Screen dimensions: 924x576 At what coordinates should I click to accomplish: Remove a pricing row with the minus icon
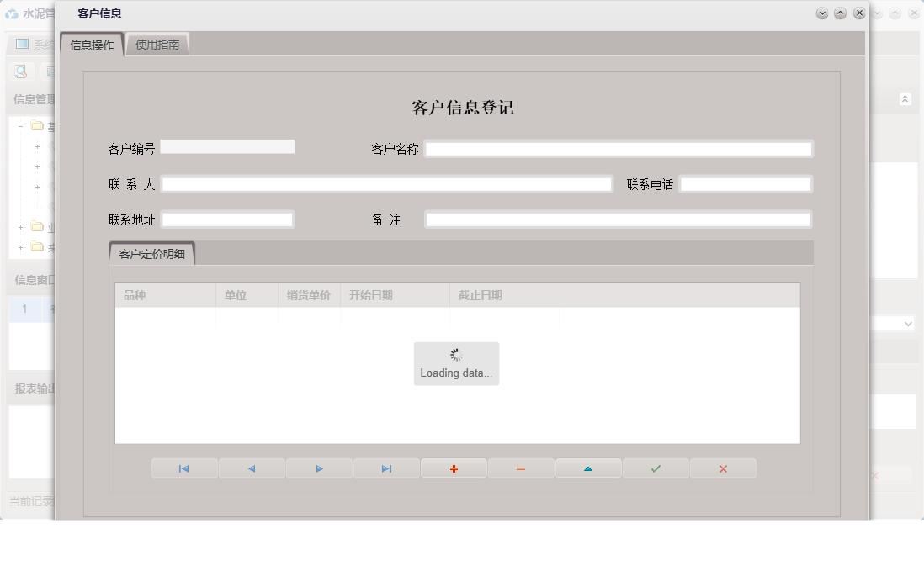[521, 468]
